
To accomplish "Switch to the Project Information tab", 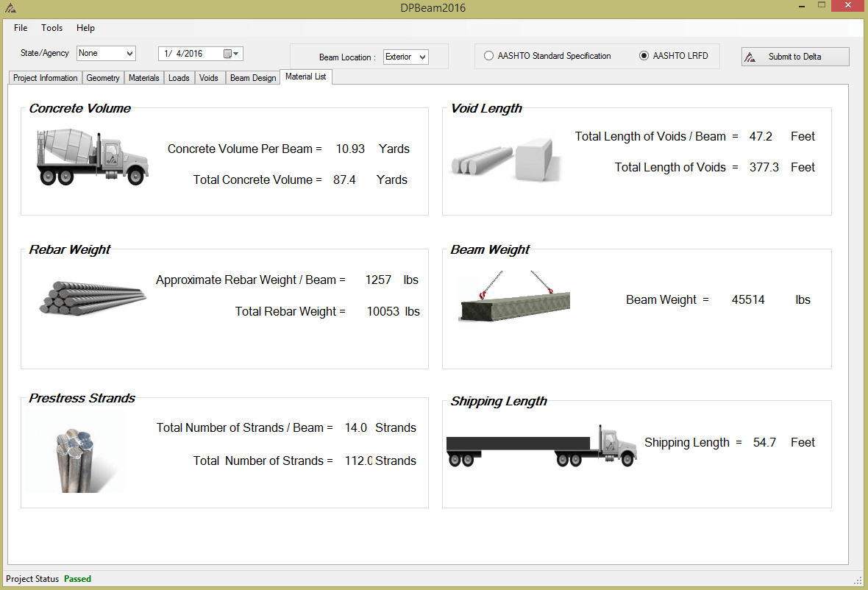I will coord(45,78).
